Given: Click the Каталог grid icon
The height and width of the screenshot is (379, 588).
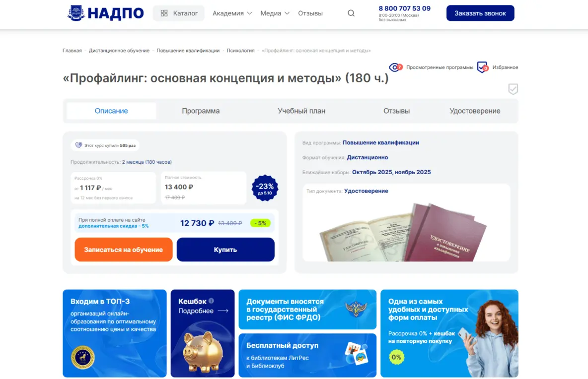Looking at the screenshot, I should click(164, 13).
